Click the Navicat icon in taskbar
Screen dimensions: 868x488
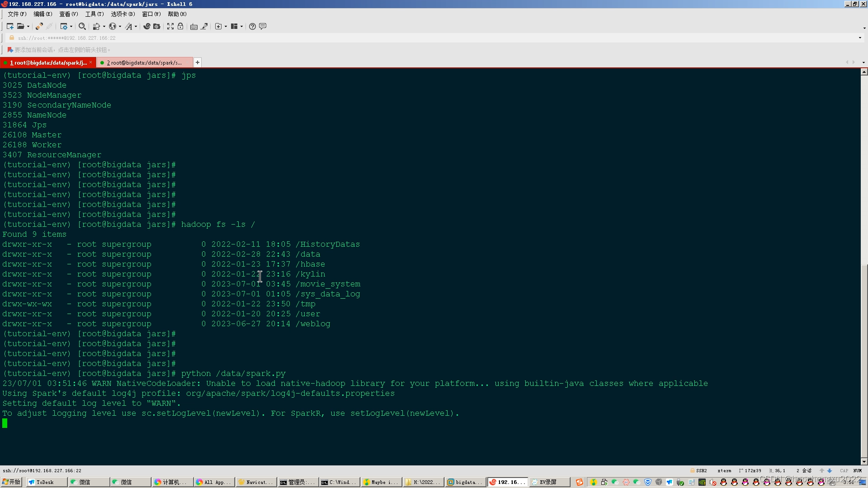[x=257, y=482]
